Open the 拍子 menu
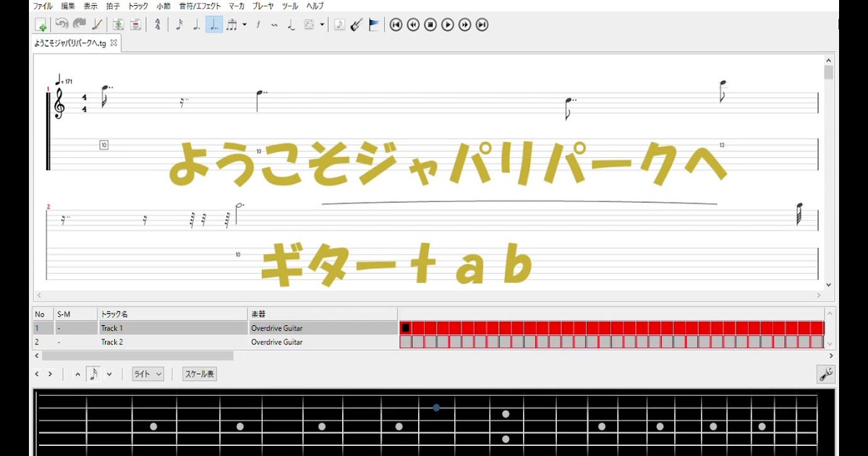This screenshot has height=456, width=868. point(113,6)
